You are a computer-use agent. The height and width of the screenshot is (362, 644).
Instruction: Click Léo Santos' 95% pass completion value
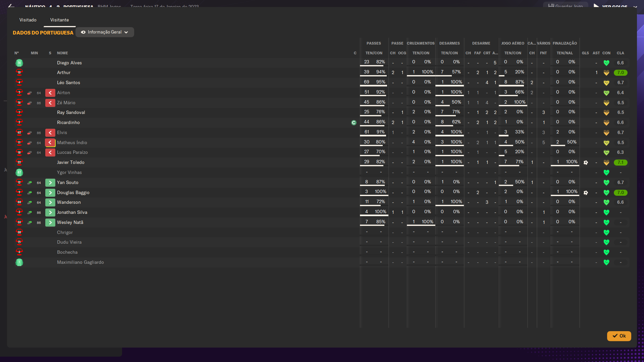pos(380,82)
